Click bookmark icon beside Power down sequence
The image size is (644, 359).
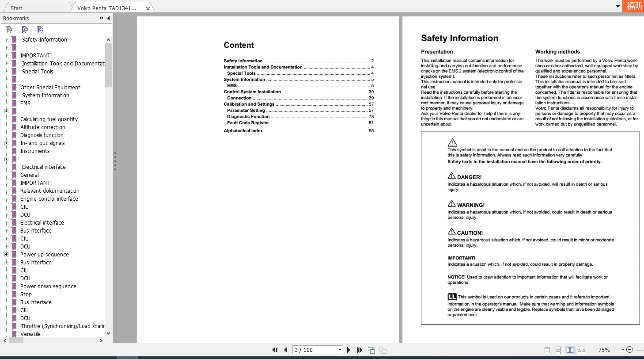coord(14,286)
